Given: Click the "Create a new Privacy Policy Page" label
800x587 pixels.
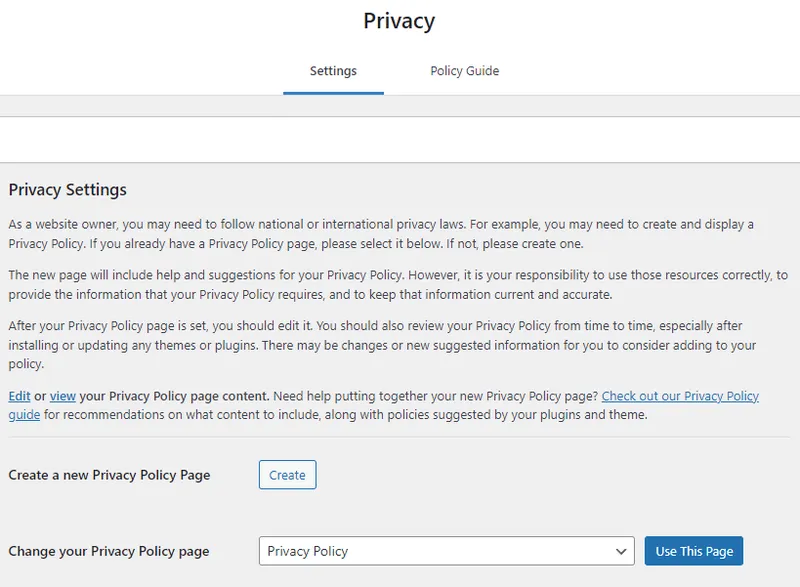Looking at the screenshot, I should pos(109,475).
